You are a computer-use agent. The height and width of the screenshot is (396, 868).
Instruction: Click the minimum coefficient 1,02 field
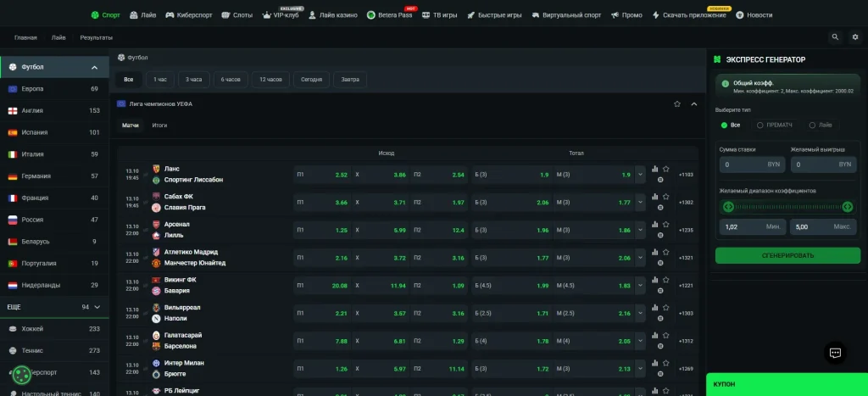pyautogui.click(x=753, y=226)
